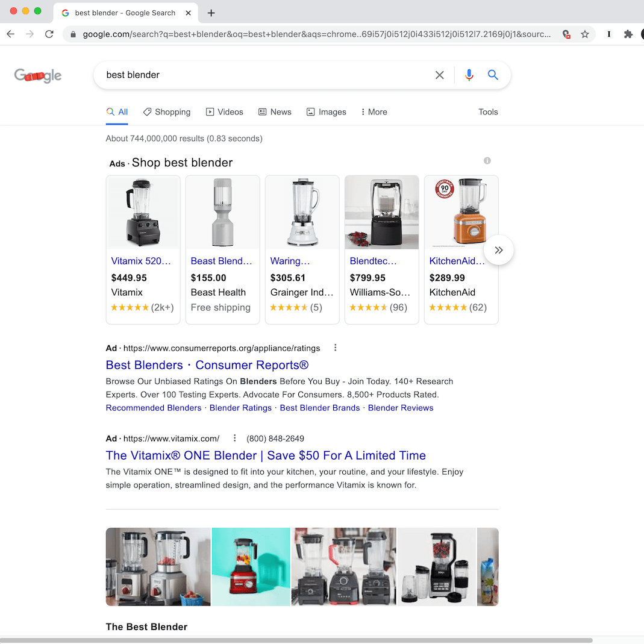Open the Blender Reviews sitelink
Viewport: 644px width, 644px height.
click(x=401, y=408)
